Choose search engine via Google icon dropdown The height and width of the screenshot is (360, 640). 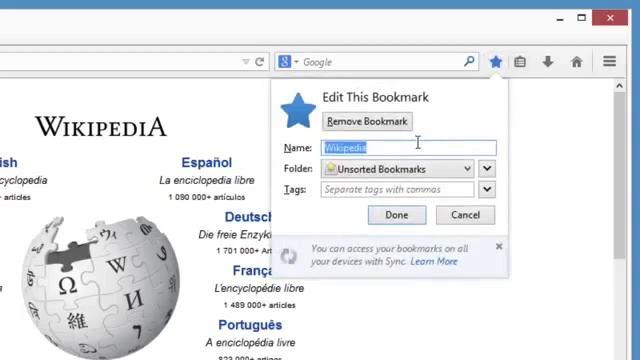[x=288, y=62]
